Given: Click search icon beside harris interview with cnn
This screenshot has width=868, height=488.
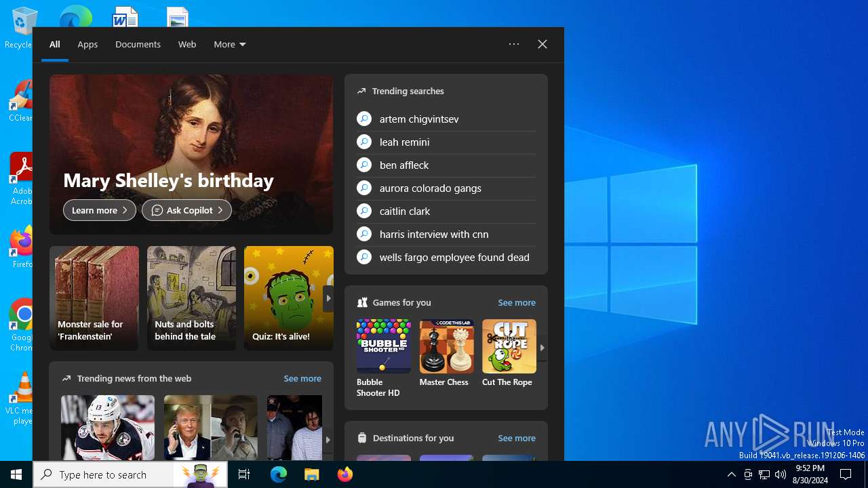Looking at the screenshot, I should click(x=364, y=234).
